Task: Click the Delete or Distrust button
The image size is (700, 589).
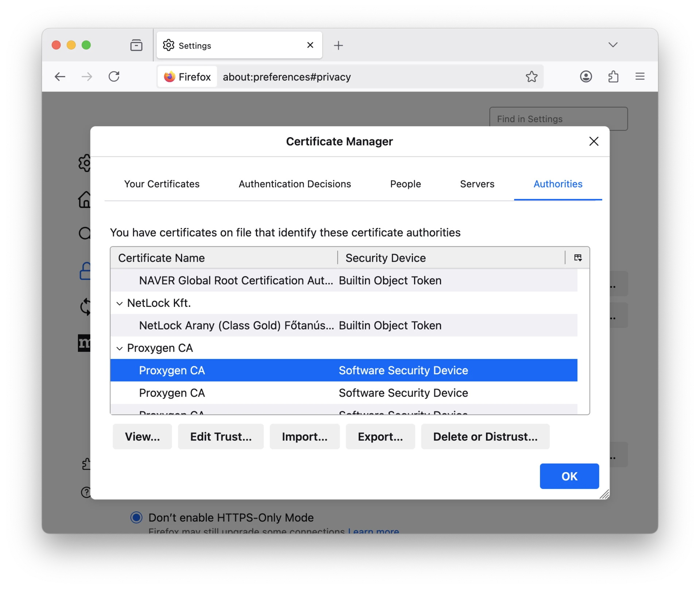Action: pos(485,437)
